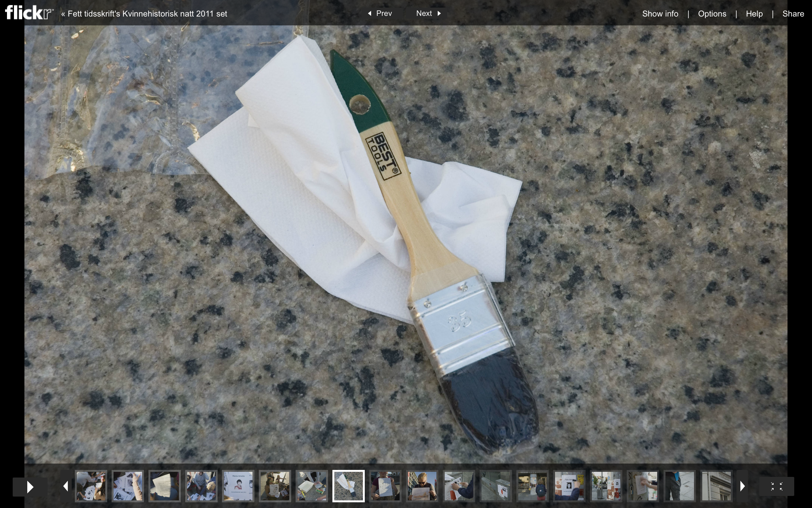The image size is (812, 508).
Task: Open thumbnail of hand pressing poster on pole
Action: pos(643,486)
